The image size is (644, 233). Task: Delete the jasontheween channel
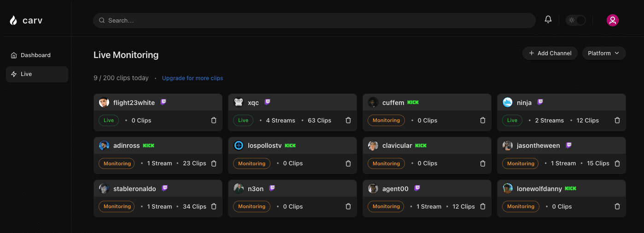[617, 163]
